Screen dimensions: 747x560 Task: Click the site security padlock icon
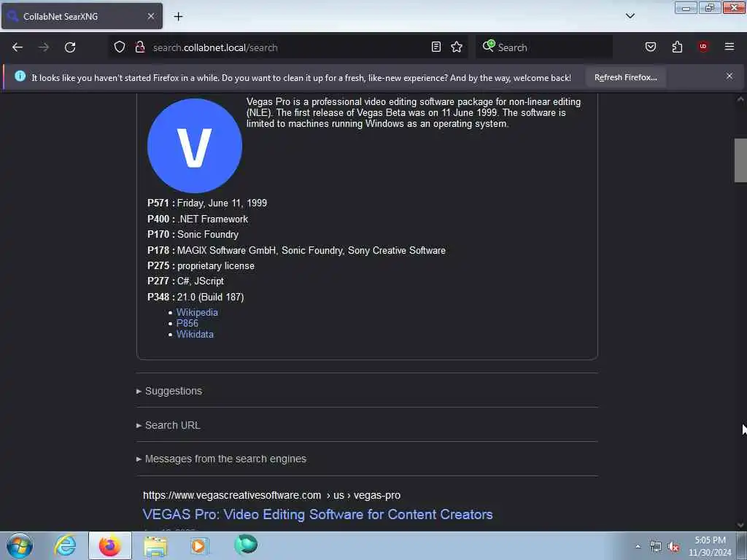139,47
